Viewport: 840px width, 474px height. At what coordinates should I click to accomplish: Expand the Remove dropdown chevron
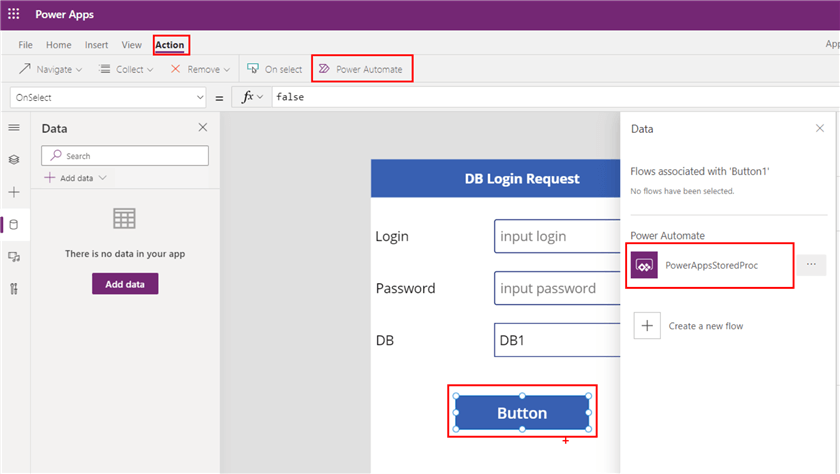tap(227, 70)
